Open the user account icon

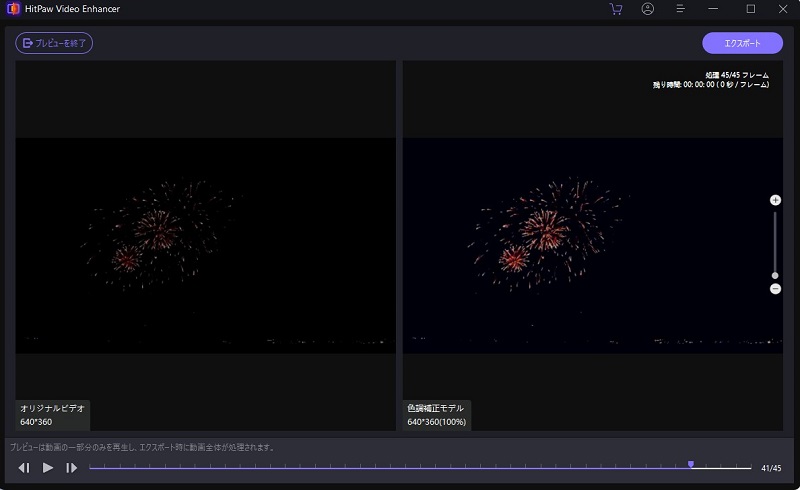[x=647, y=9]
